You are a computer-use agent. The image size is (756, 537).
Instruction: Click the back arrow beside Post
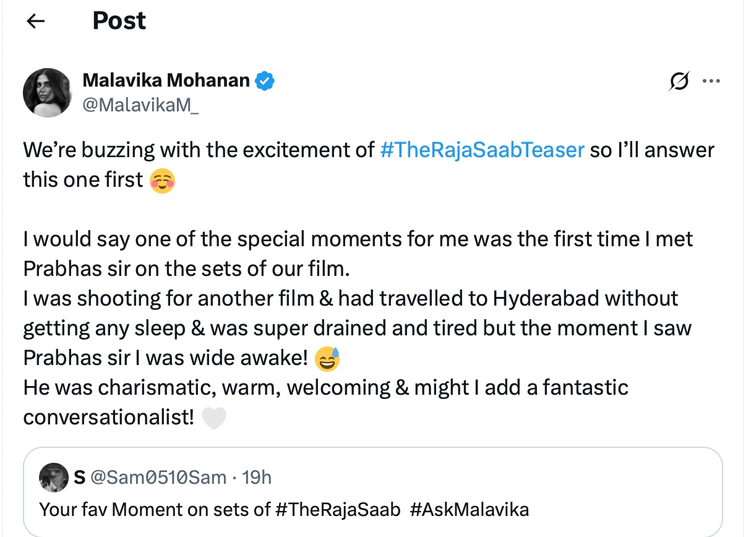(x=37, y=22)
